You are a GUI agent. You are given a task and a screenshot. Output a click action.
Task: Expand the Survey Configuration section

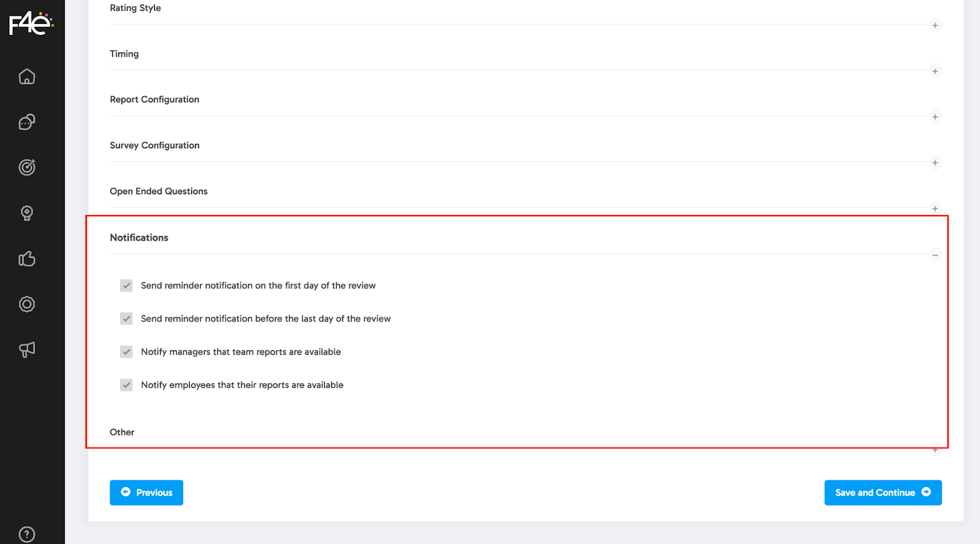coord(935,163)
